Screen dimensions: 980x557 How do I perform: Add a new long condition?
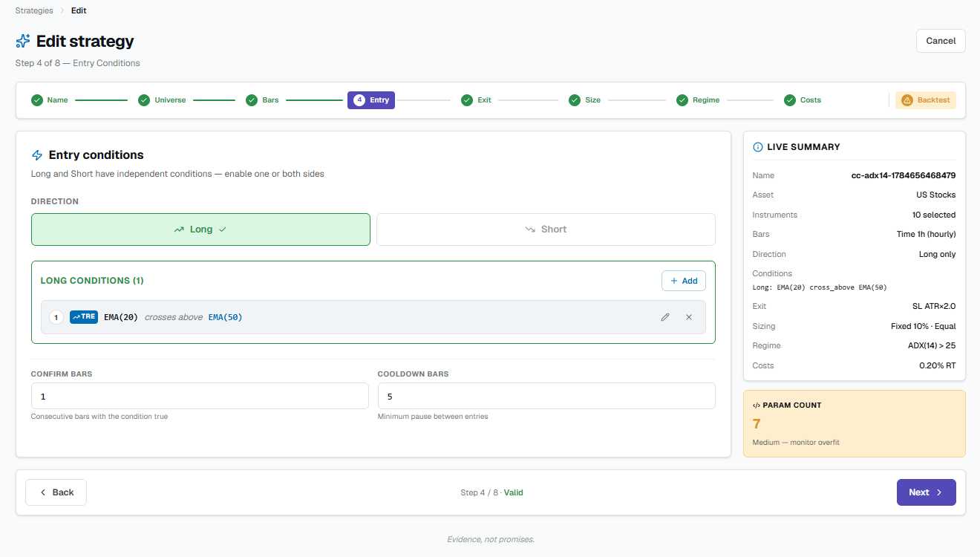point(684,281)
